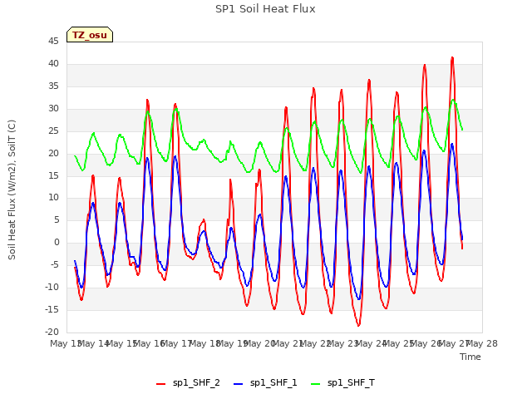Click the blue sp1_SHF_1 legend swatch

pos(239,384)
